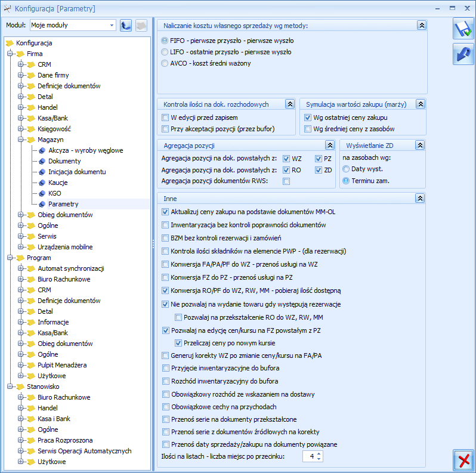Screen dimensions: 476x473
Task: Open the Moduł combo box dropdown
Action: [x=112, y=25]
